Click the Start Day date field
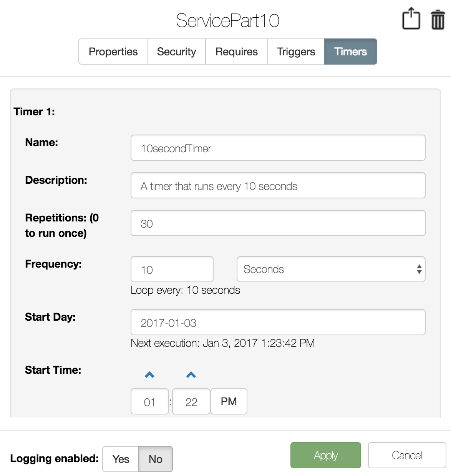Screen dimensions: 451x476 click(278, 322)
